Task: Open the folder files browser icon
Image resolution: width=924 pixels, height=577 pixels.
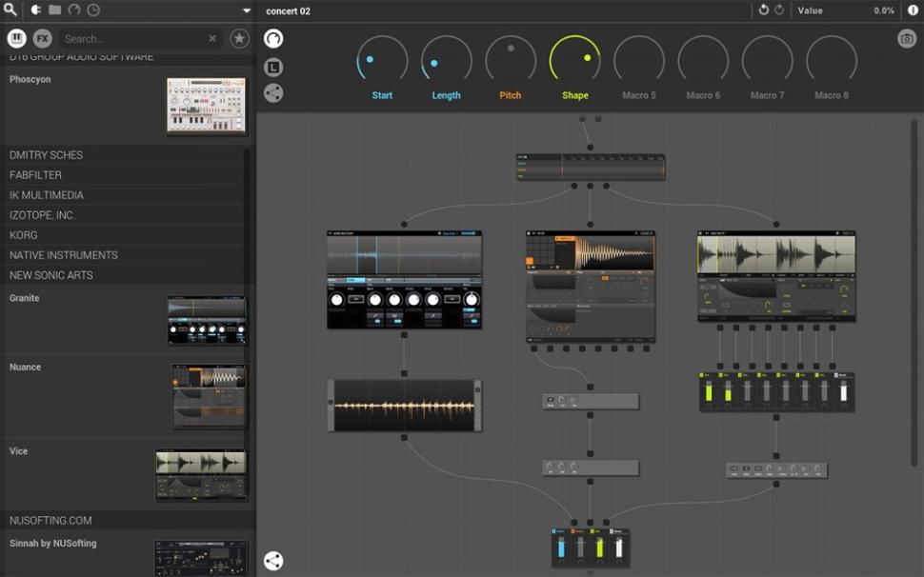Action: (55, 10)
